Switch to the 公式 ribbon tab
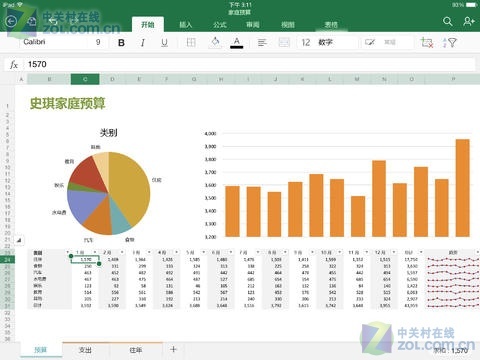The height and width of the screenshot is (360, 480). [x=220, y=25]
